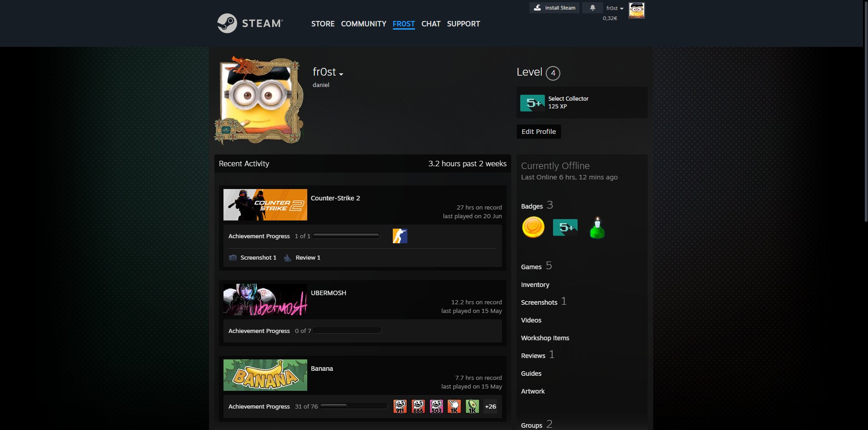
Task: Open the Artwork link
Action: [533, 391]
